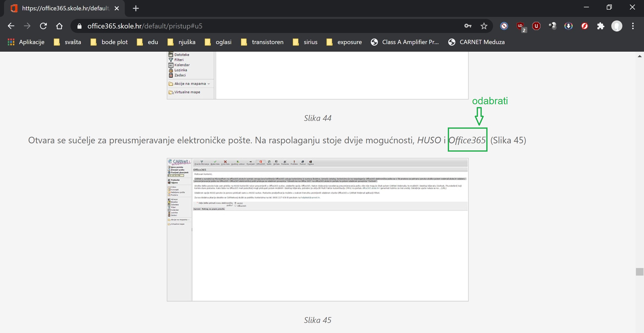644x333 pixels.
Task: Open the blue blocker extension icon
Action: coord(504,26)
